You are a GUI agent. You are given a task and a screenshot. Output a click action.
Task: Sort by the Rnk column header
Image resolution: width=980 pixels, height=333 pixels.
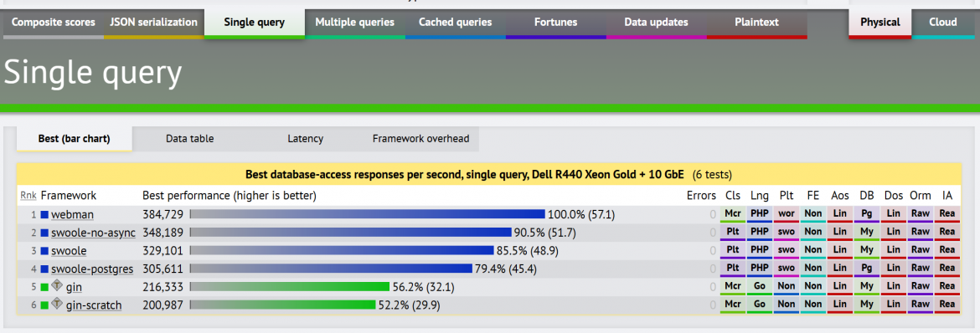point(28,196)
